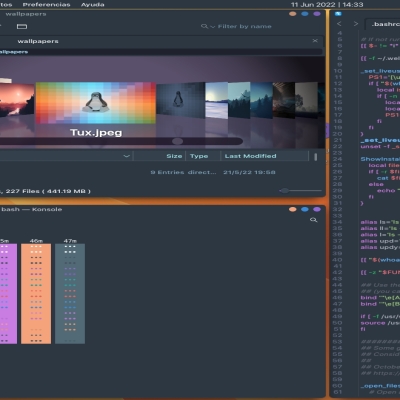Click the 'unset -f' code line
Screen dimensions: 400x400
pyautogui.click(x=380, y=146)
